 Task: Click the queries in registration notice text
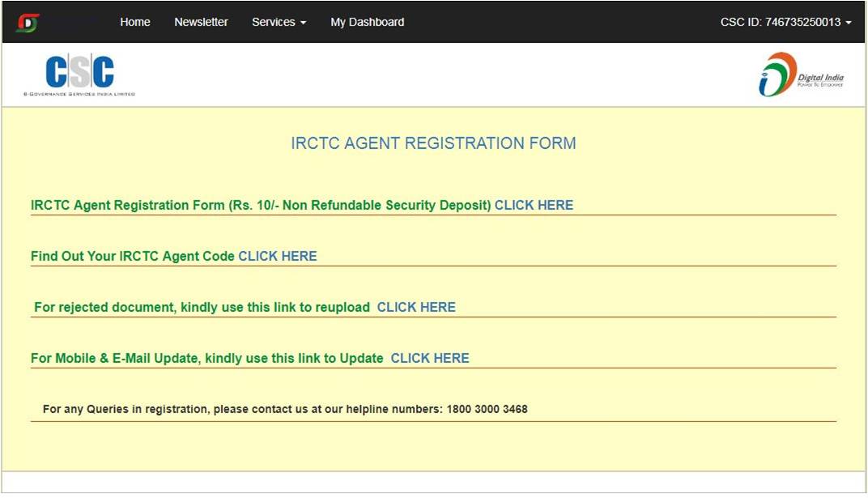[285, 409]
